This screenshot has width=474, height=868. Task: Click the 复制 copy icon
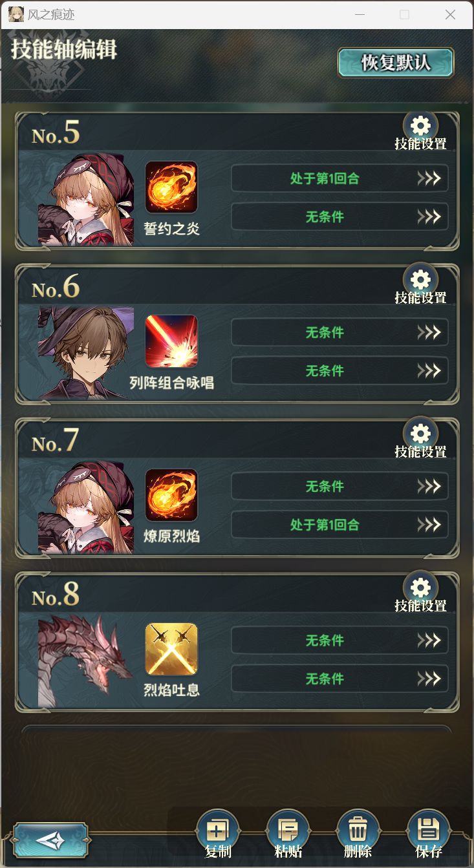pyautogui.click(x=218, y=831)
